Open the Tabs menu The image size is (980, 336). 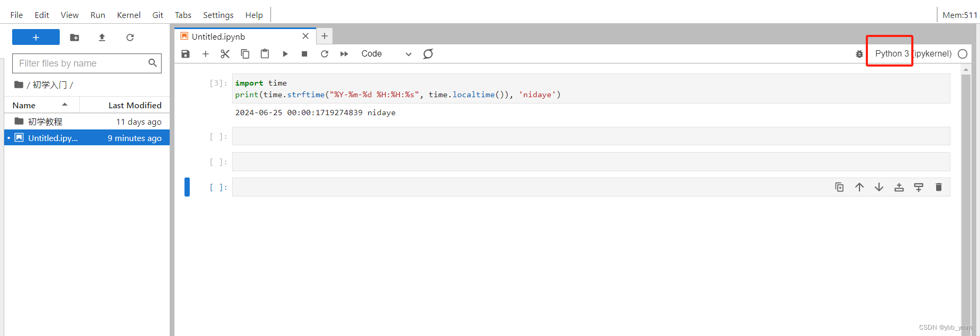[x=183, y=15]
